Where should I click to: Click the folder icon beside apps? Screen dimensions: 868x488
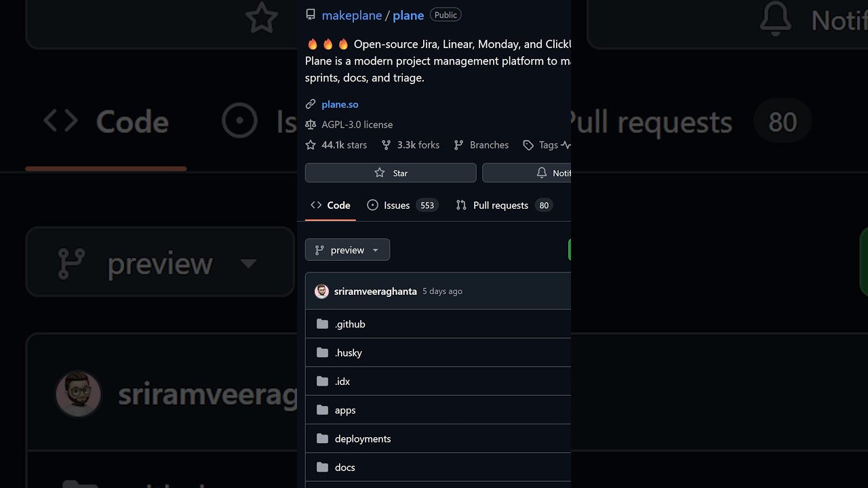point(323,410)
